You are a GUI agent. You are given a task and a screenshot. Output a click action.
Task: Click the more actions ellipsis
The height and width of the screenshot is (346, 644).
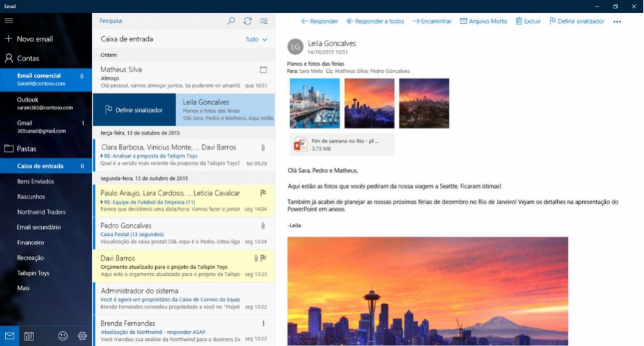tap(617, 21)
